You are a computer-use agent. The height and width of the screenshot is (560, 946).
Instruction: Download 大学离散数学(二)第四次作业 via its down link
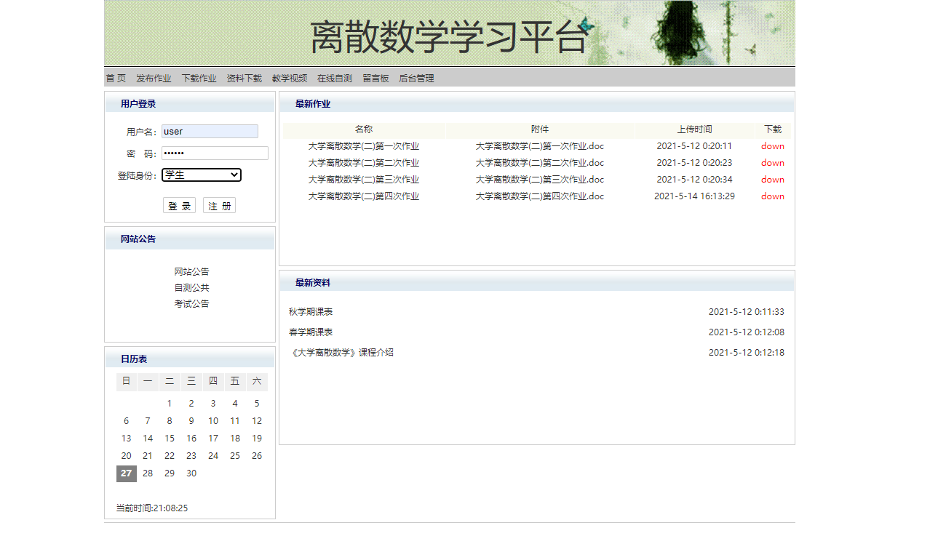pos(772,196)
